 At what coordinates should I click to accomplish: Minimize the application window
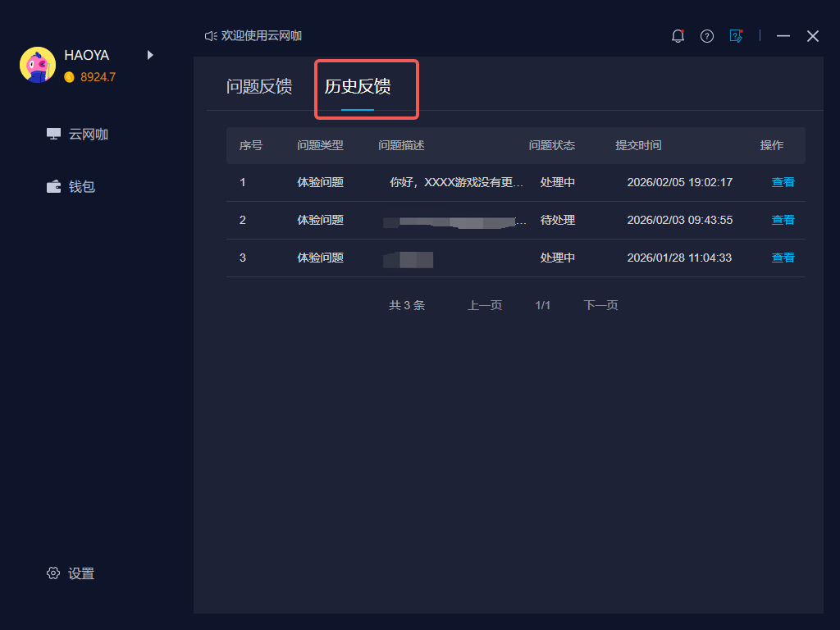[x=783, y=36]
